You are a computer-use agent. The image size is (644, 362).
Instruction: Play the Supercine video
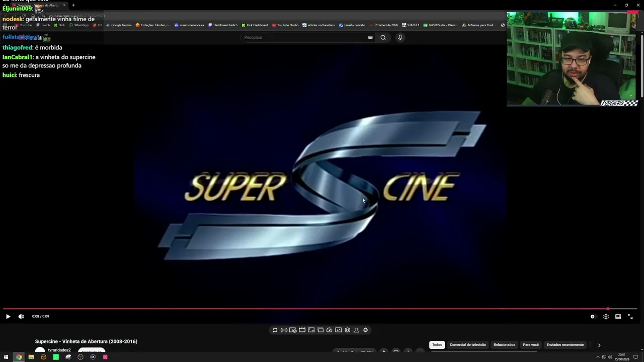tap(8, 316)
